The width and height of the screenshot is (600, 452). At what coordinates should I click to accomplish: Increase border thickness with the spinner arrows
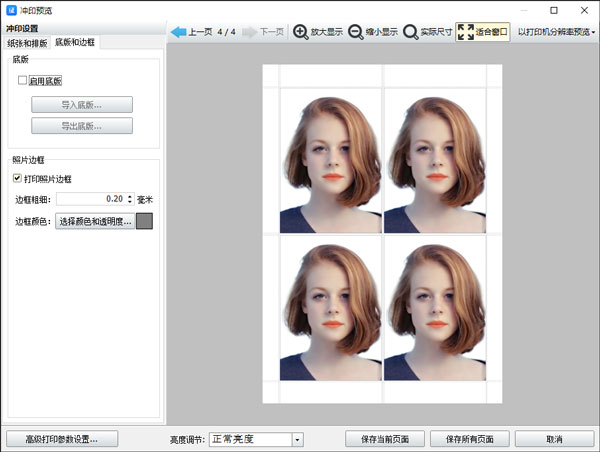tap(130, 196)
